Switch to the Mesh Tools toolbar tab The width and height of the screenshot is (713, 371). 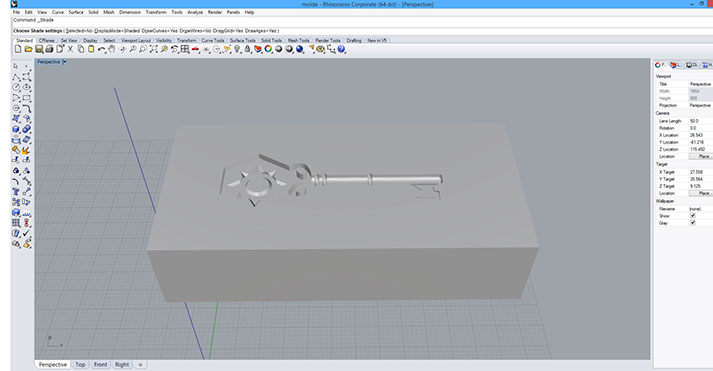click(x=298, y=40)
